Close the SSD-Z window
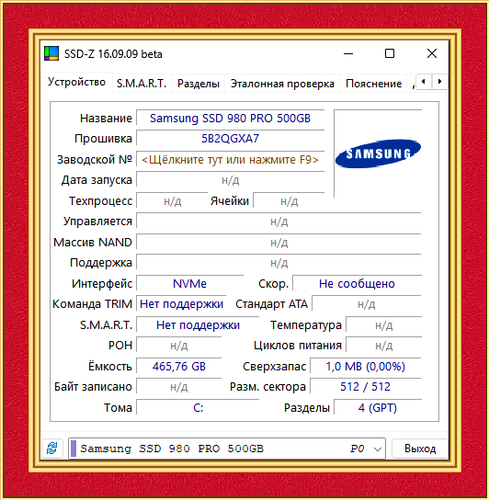Screen dimensions: 489x500 pyautogui.click(x=432, y=53)
